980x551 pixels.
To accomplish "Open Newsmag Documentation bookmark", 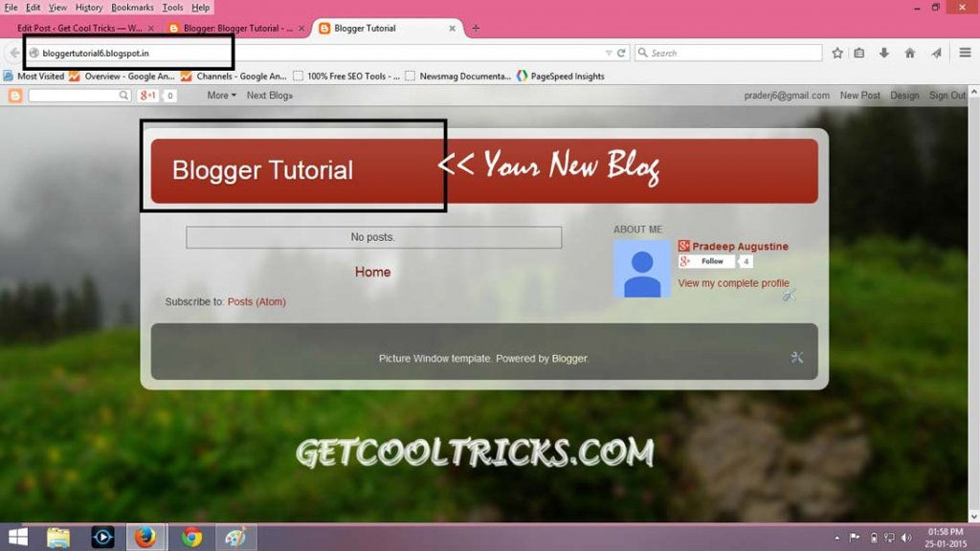I will [x=458, y=77].
